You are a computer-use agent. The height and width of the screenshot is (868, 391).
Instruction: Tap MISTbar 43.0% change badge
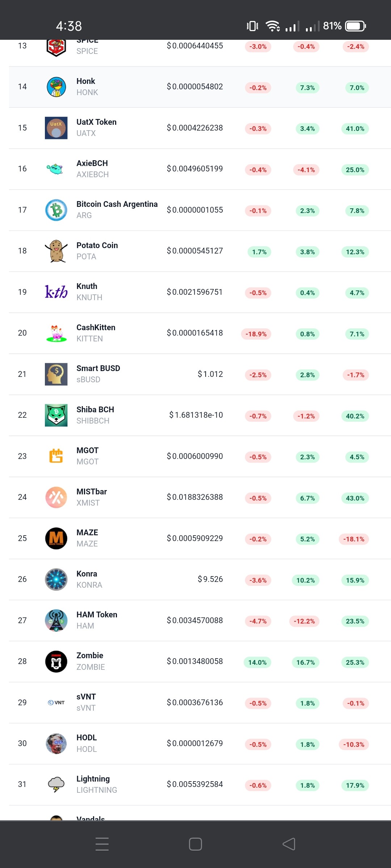click(355, 498)
